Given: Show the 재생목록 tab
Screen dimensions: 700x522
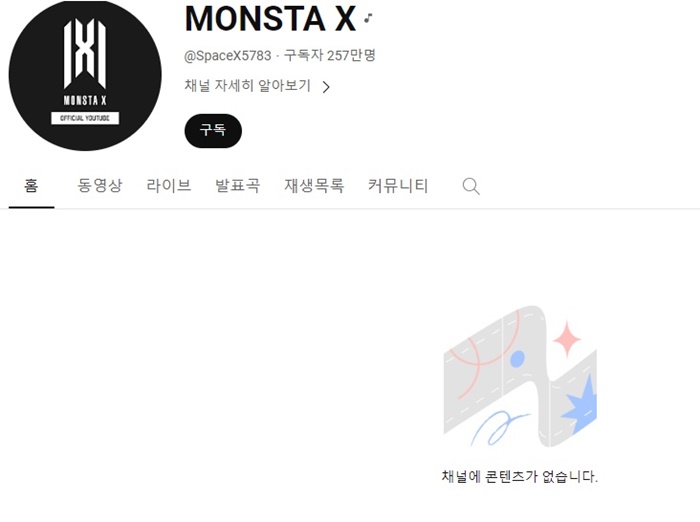Looking at the screenshot, I should pos(314,186).
